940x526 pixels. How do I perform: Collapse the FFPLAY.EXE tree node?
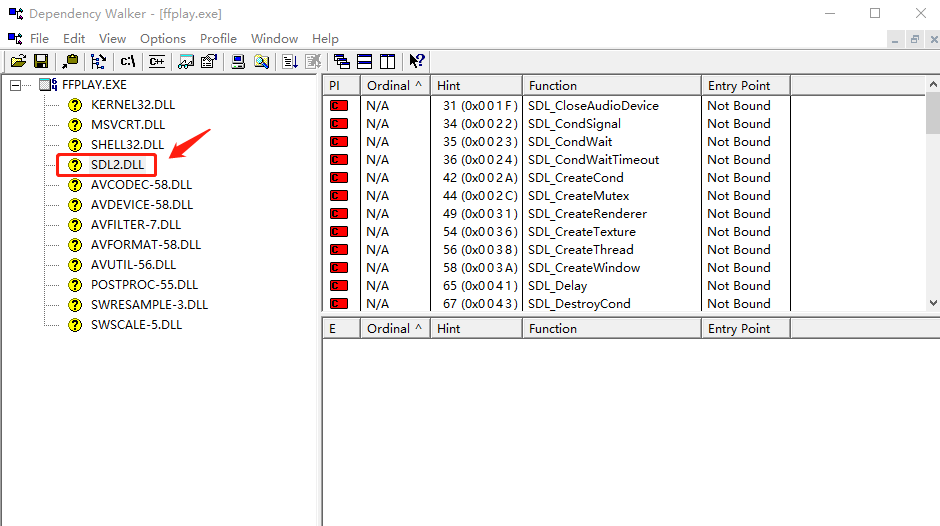[15, 85]
